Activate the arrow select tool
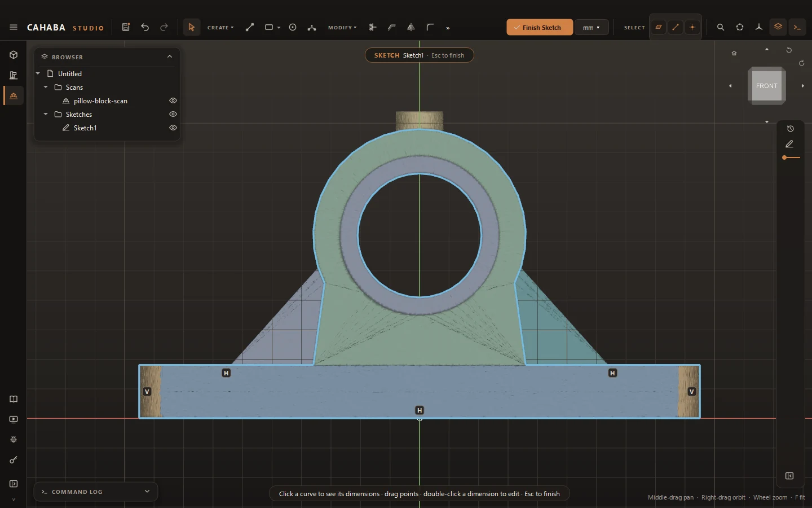Screen dimensions: 812x508 click(192, 27)
